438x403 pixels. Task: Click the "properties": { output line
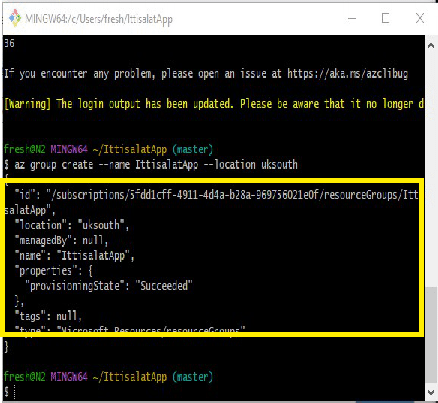tap(53, 271)
